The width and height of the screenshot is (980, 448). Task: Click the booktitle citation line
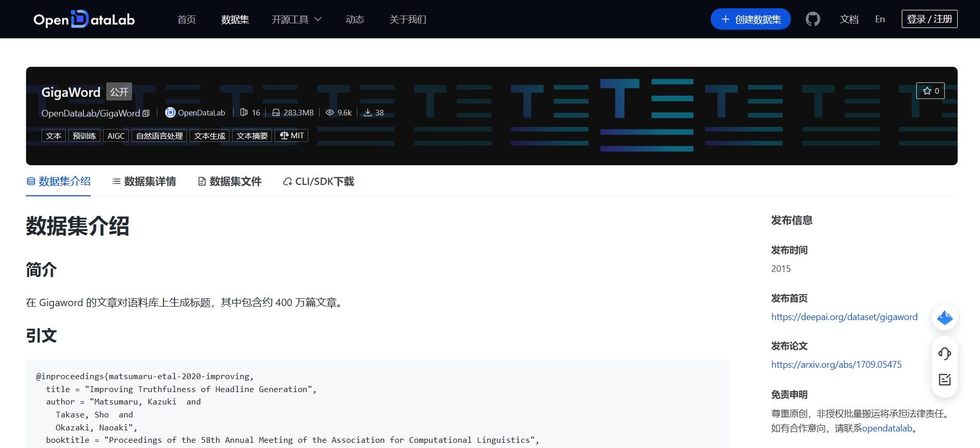pyautogui.click(x=293, y=440)
